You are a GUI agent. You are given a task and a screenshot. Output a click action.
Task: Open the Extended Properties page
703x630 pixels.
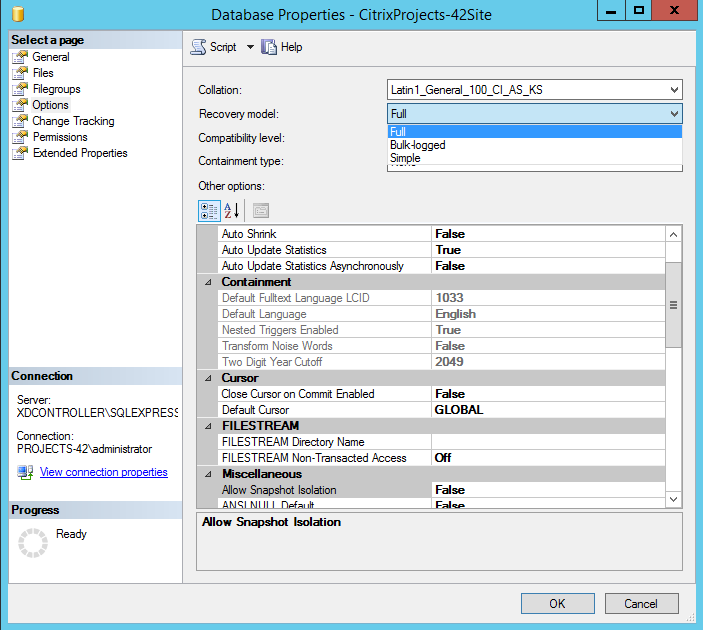80,153
